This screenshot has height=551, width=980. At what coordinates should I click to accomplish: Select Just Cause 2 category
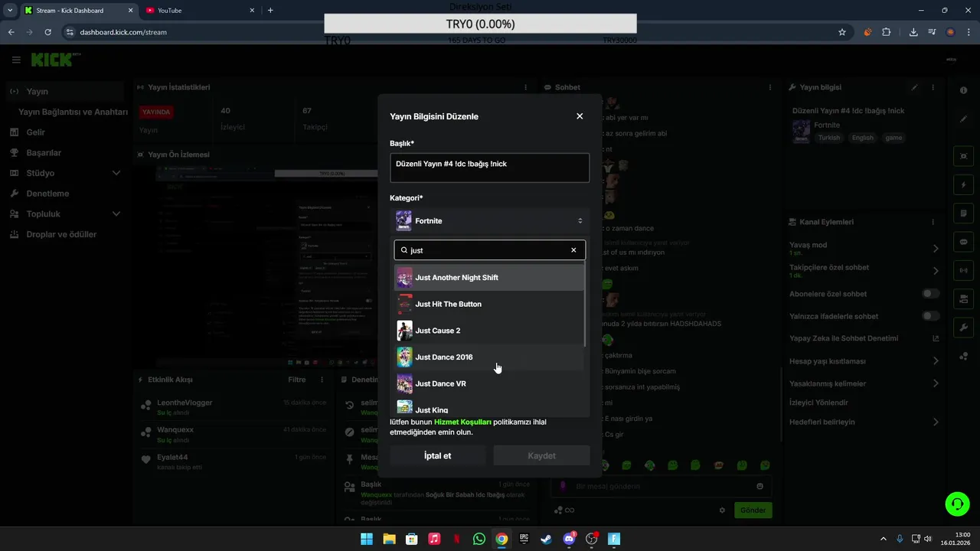[x=489, y=331]
